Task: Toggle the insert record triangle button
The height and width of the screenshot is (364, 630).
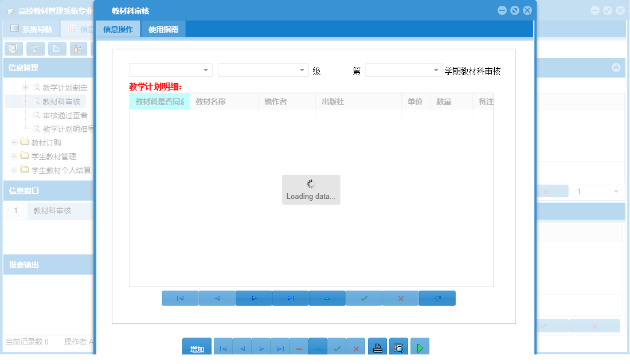Action: click(327, 298)
